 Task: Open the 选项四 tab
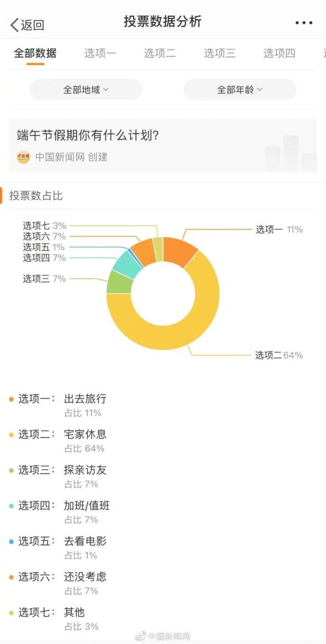pos(278,54)
